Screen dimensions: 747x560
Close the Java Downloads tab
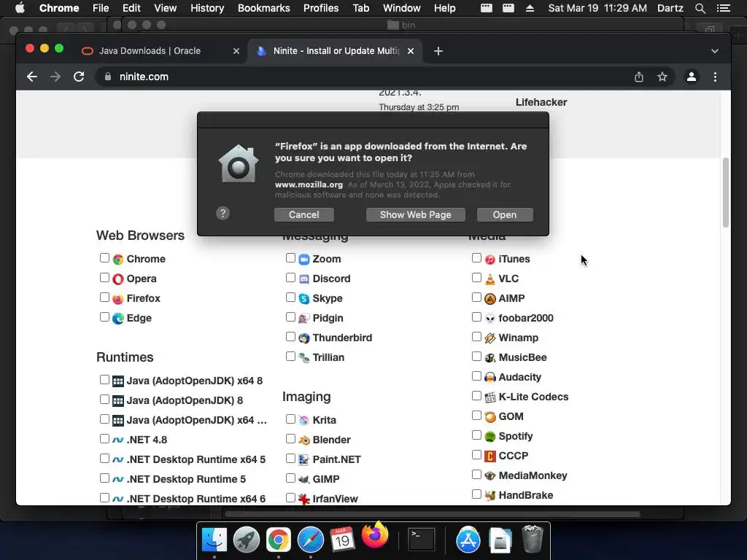pos(236,51)
